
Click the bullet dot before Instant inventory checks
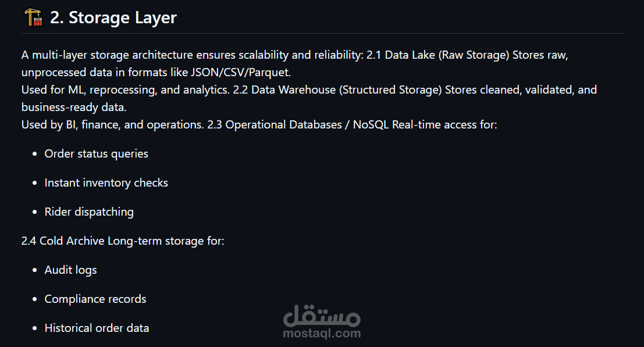[33, 183]
